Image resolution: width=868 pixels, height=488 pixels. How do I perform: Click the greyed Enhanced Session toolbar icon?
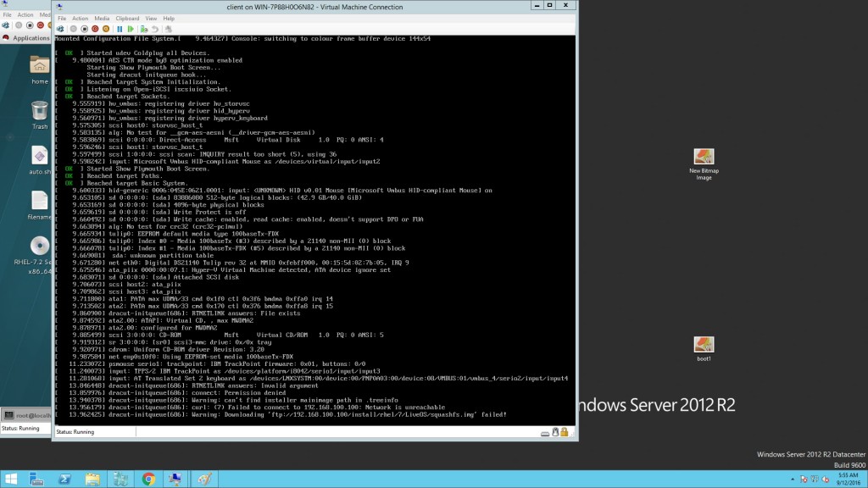pos(169,29)
